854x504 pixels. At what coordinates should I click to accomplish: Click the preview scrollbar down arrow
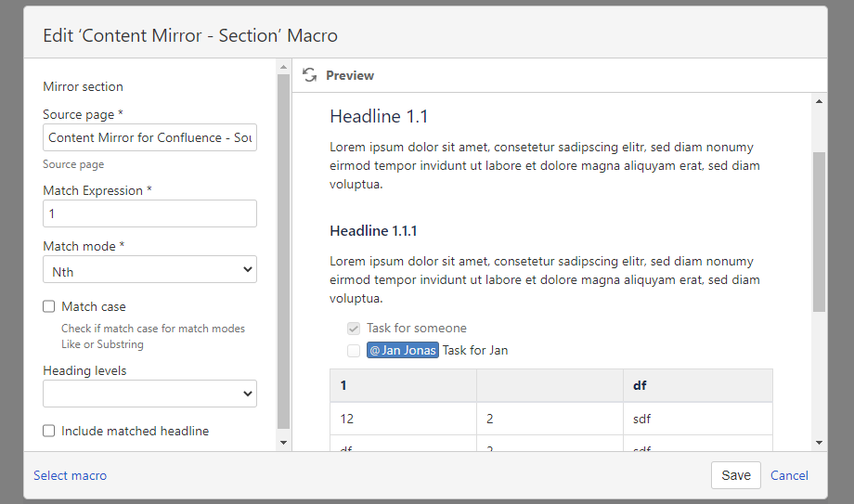tap(819, 443)
